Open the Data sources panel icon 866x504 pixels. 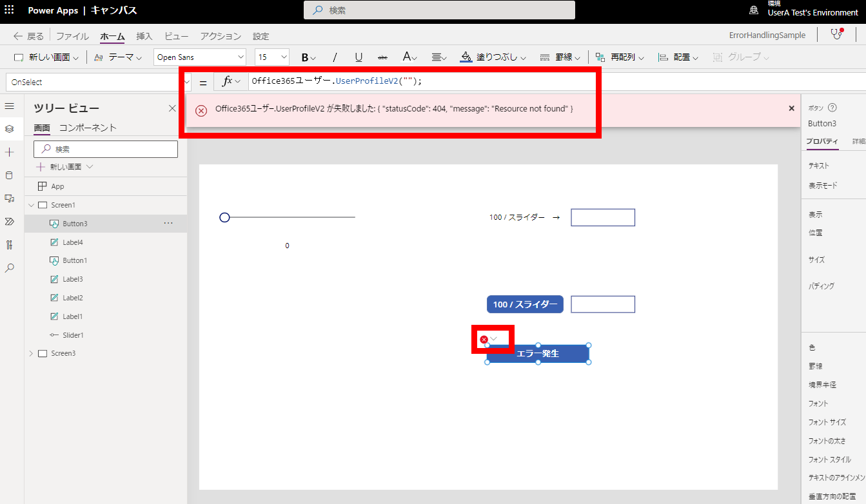9,175
